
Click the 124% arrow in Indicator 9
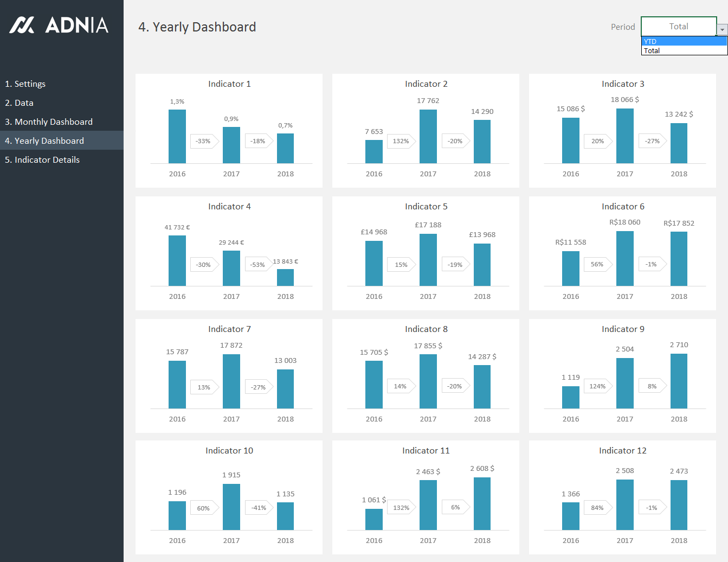(x=597, y=386)
